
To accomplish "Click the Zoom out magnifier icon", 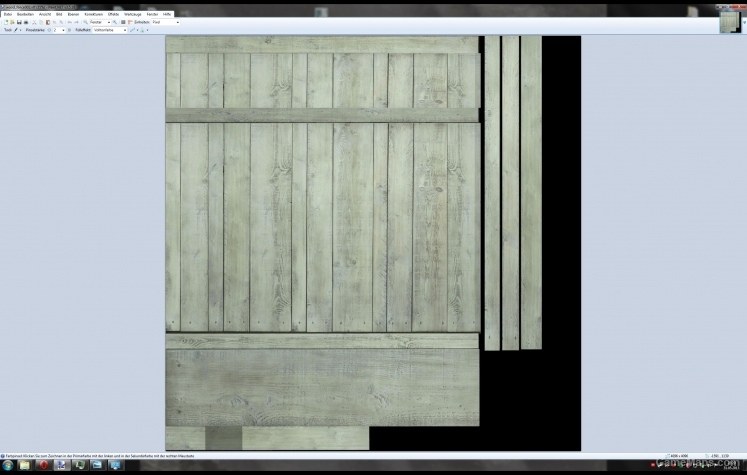I will pos(85,22).
